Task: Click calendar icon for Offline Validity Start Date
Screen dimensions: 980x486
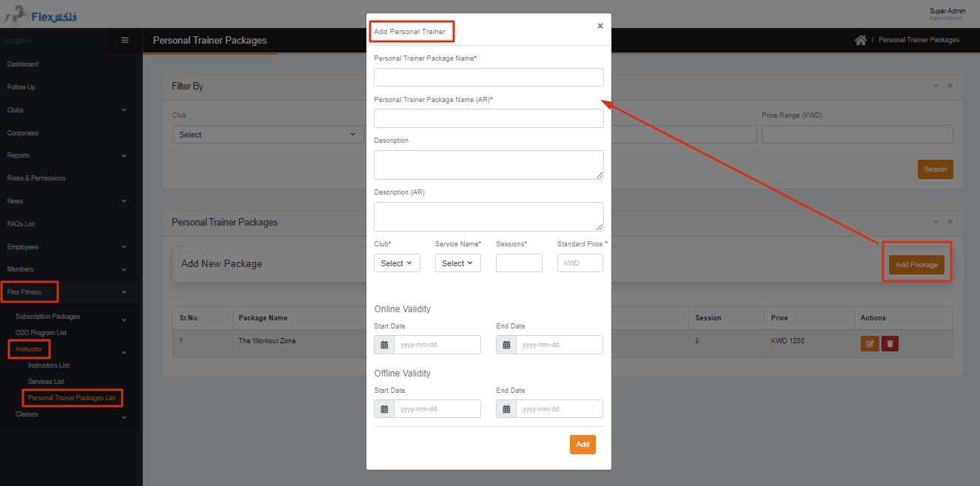Action: coord(384,409)
